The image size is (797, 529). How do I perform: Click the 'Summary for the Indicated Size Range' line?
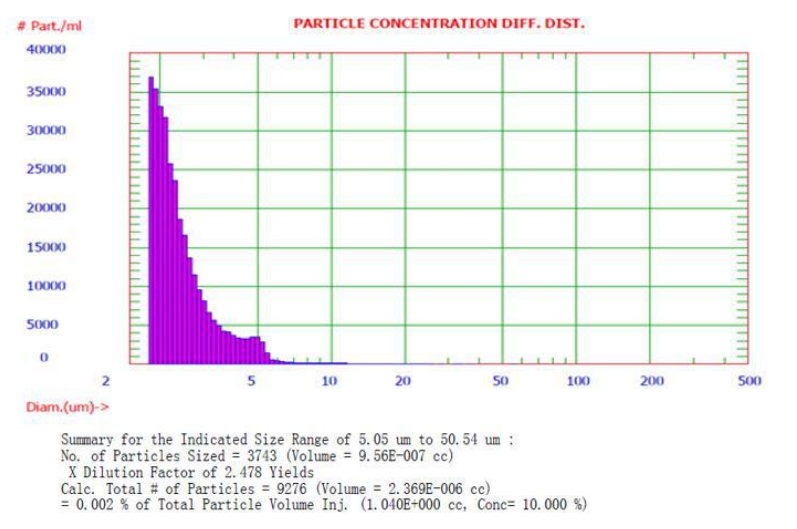(287, 440)
